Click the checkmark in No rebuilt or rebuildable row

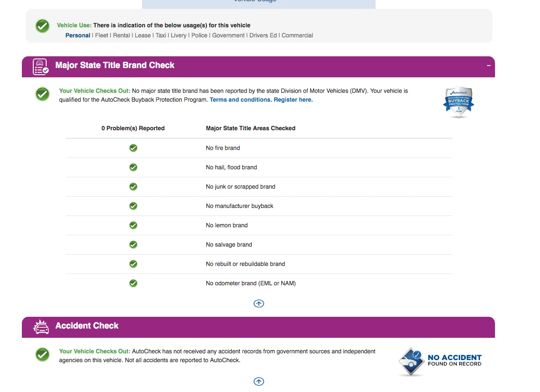pos(133,264)
